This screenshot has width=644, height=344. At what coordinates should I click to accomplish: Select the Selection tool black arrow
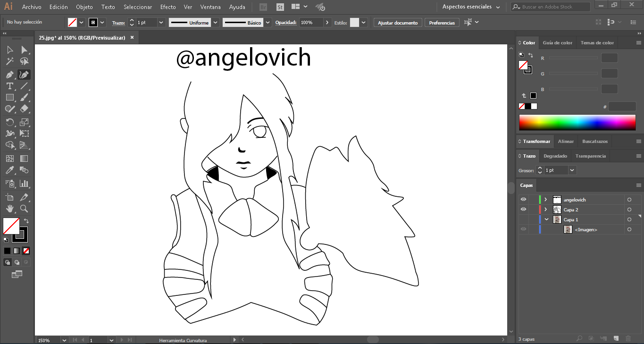(10, 50)
